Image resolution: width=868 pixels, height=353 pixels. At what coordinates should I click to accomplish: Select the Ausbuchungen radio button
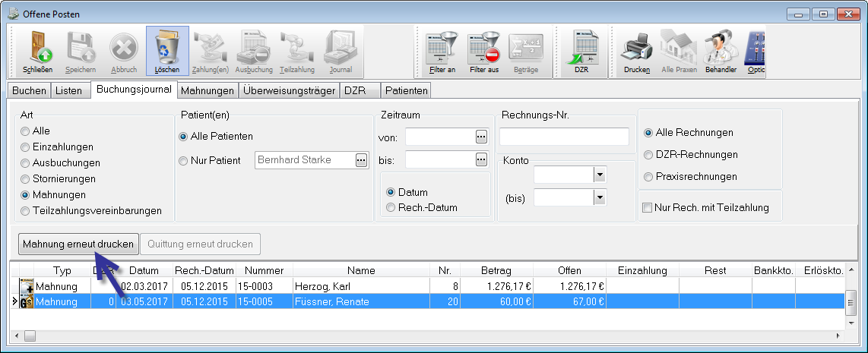[x=25, y=163]
